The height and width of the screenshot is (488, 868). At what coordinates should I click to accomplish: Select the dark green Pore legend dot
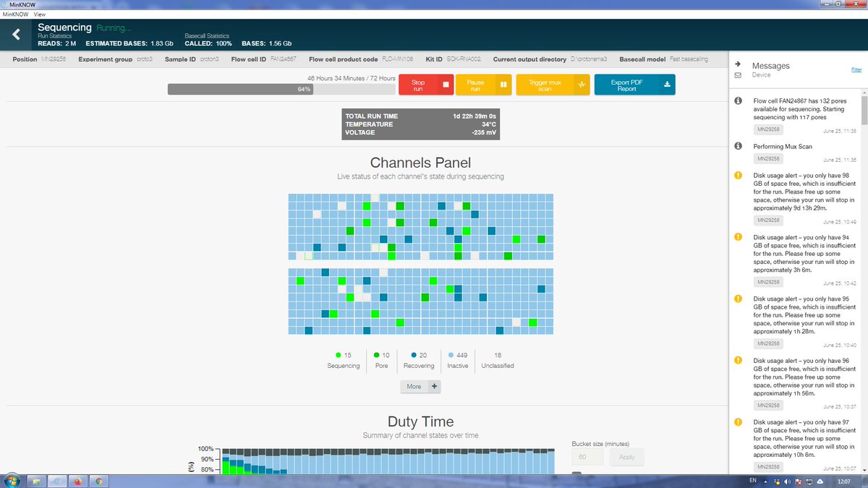click(x=376, y=355)
